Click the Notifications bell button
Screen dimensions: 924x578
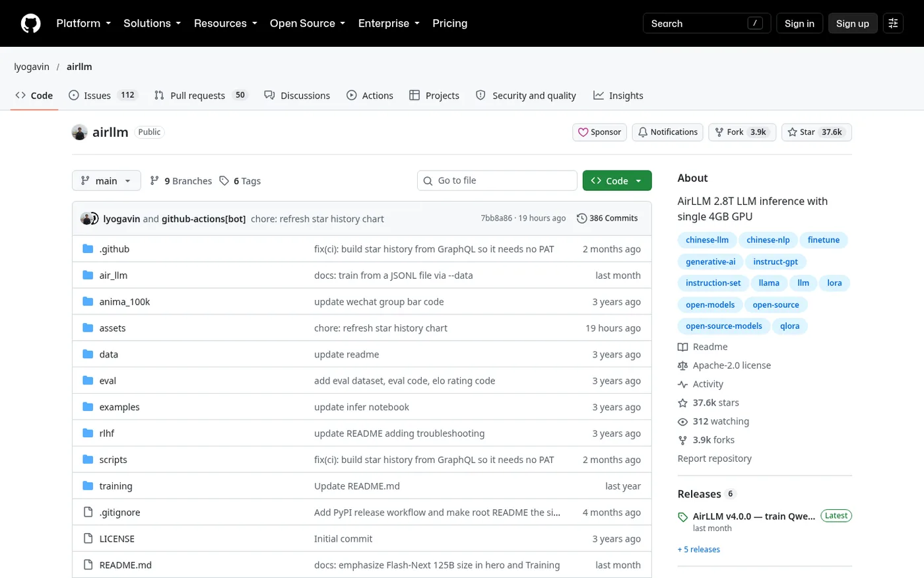click(x=667, y=132)
